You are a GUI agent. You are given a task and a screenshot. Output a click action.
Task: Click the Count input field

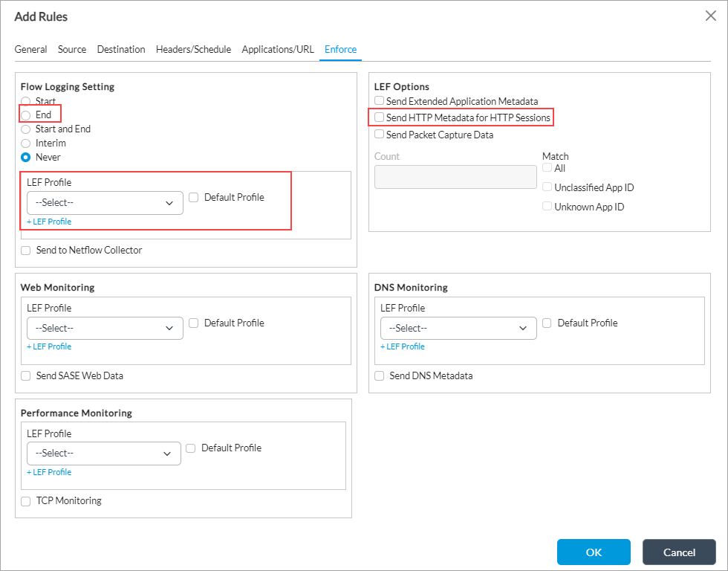pyautogui.click(x=455, y=177)
